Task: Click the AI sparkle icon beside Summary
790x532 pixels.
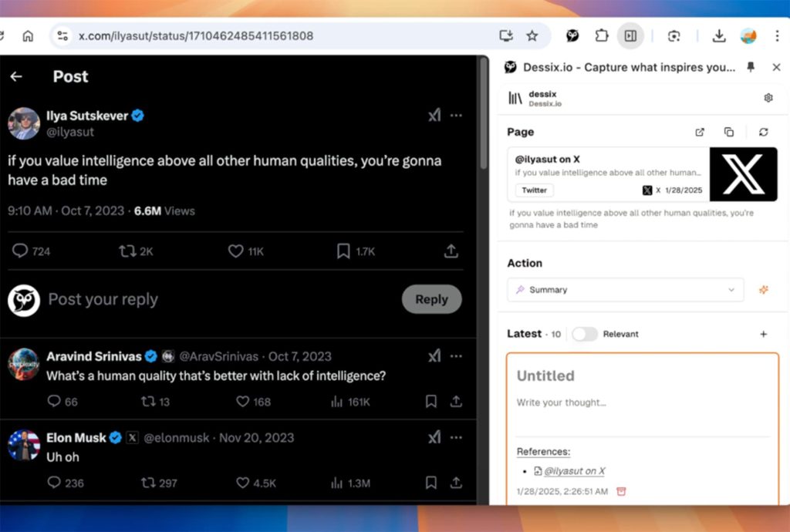Action: coord(763,290)
